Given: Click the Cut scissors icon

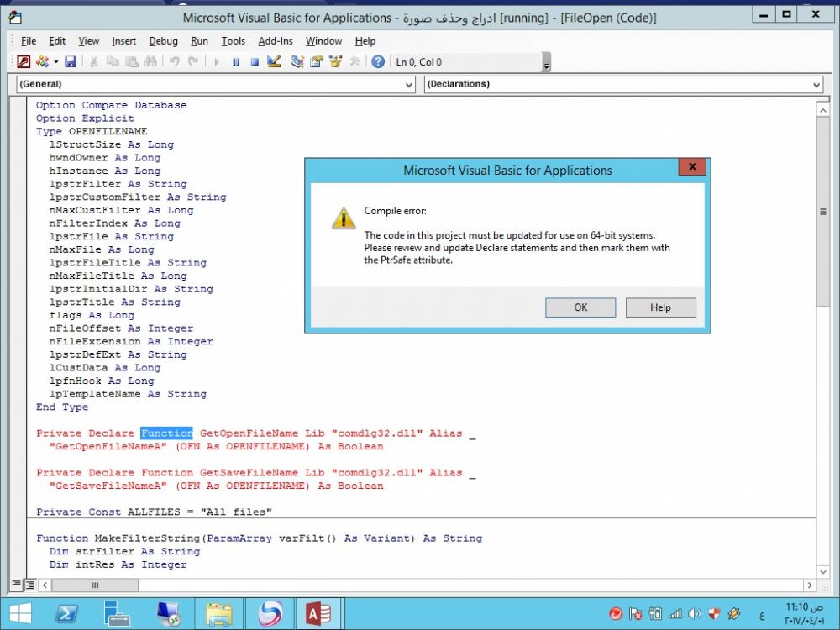Looking at the screenshot, I should pos(94,61).
